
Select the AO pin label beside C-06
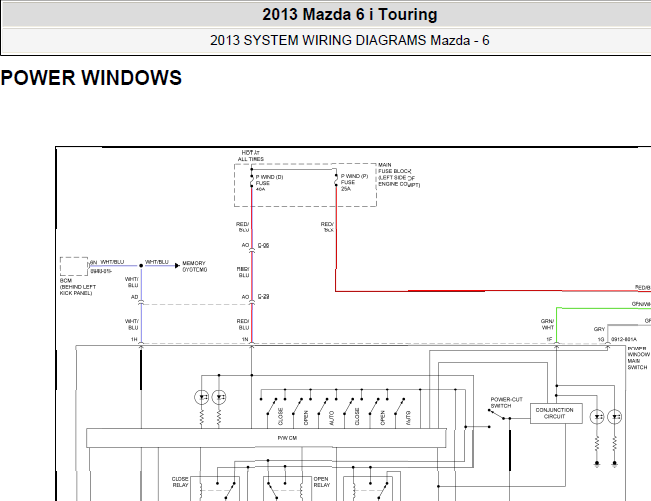pyautogui.click(x=245, y=245)
